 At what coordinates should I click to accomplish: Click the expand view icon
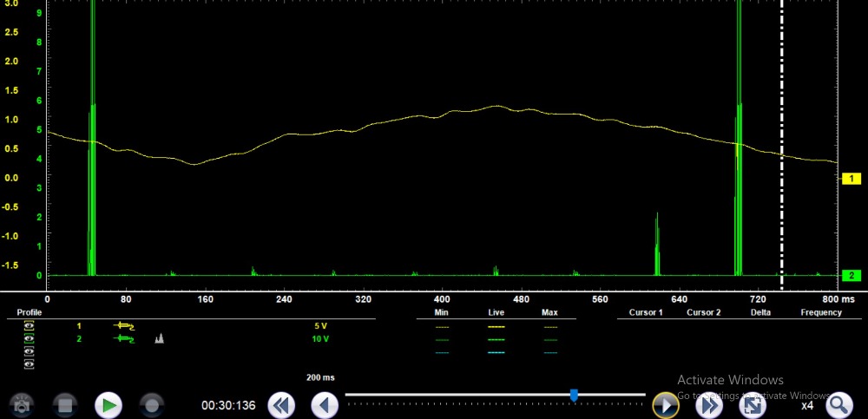[x=753, y=404]
